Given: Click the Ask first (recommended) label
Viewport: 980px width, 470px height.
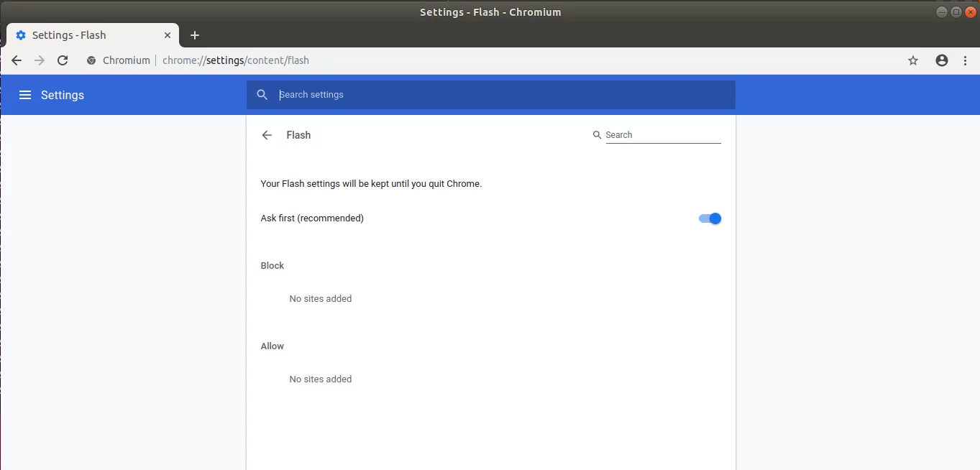Looking at the screenshot, I should point(312,218).
